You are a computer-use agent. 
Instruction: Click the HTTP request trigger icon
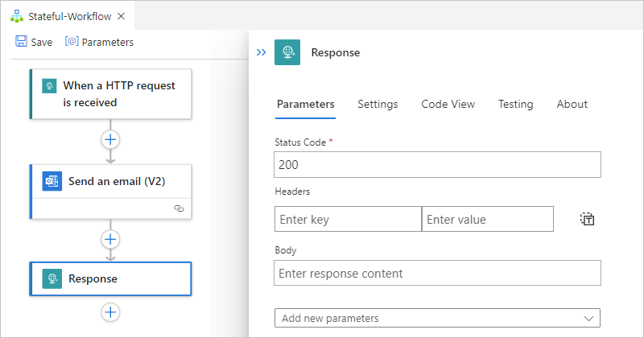49,86
